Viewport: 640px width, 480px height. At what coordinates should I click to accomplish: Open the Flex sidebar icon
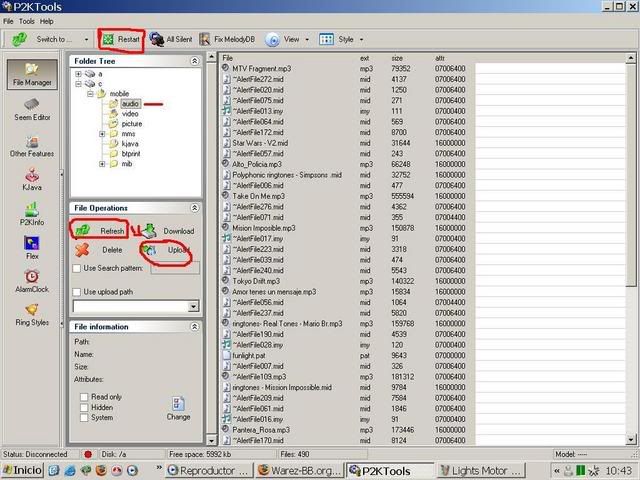32,248
